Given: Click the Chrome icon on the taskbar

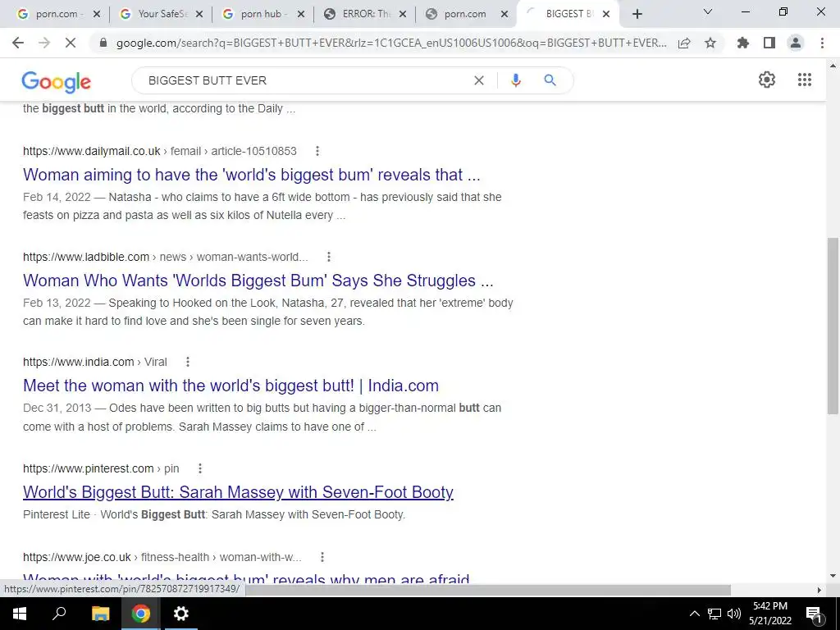Looking at the screenshot, I should pyautogui.click(x=141, y=614).
